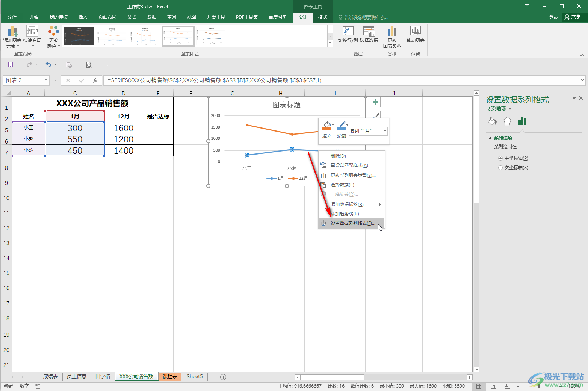Switch to Page Layout view icon

493,386
